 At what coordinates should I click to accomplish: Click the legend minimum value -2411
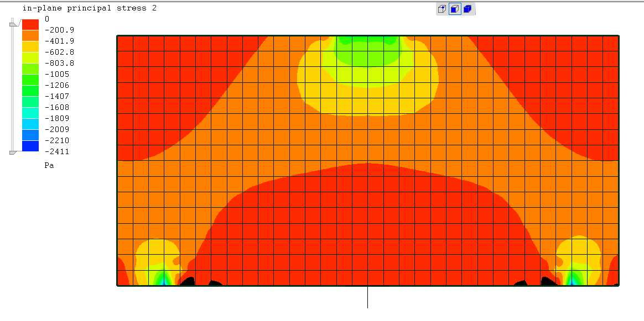coord(57,152)
